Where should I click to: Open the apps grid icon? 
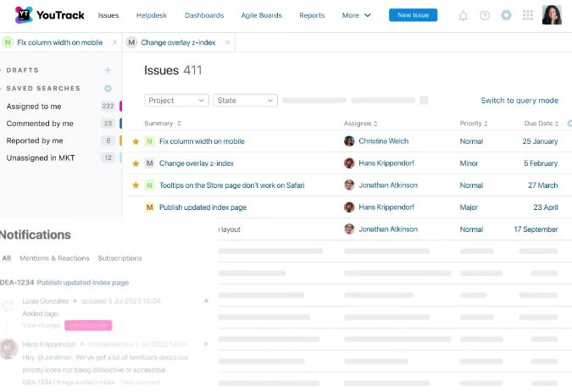[x=528, y=15]
